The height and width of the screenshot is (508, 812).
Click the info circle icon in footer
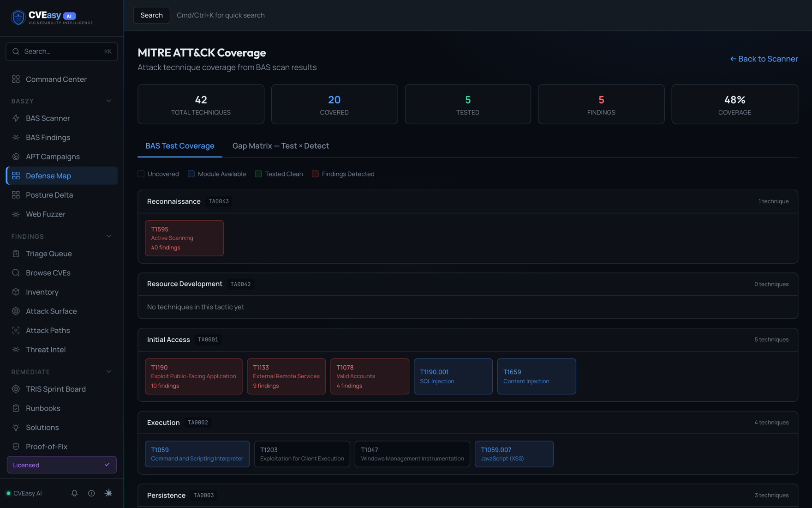91,493
